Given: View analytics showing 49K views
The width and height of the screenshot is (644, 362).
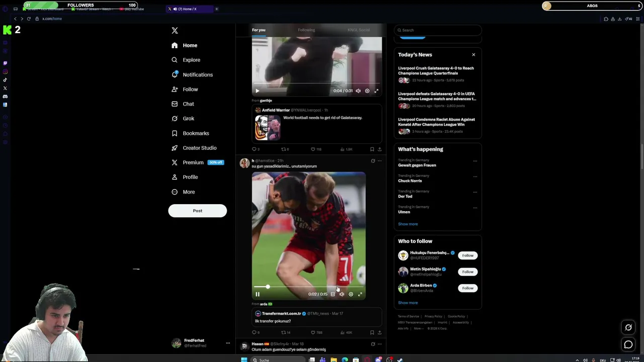Looking at the screenshot, I should click(x=346, y=332).
